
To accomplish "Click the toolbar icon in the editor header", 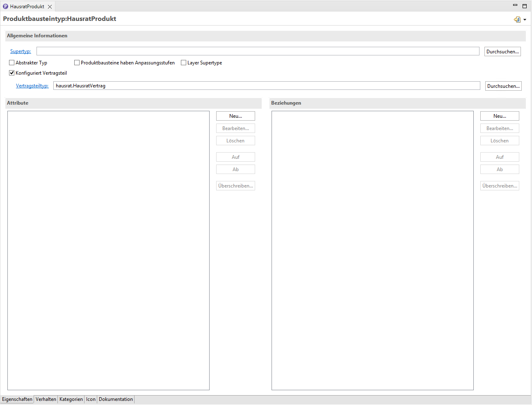I will pos(517,19).
